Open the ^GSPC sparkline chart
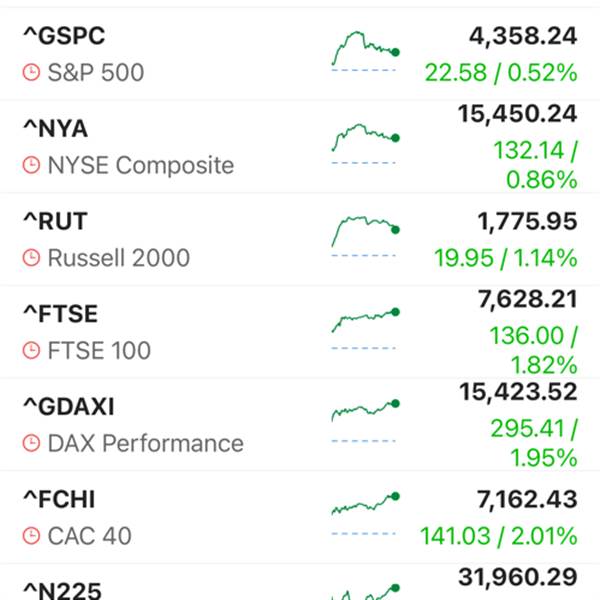Viewport: 600px width, 600px height. [365, 51]
